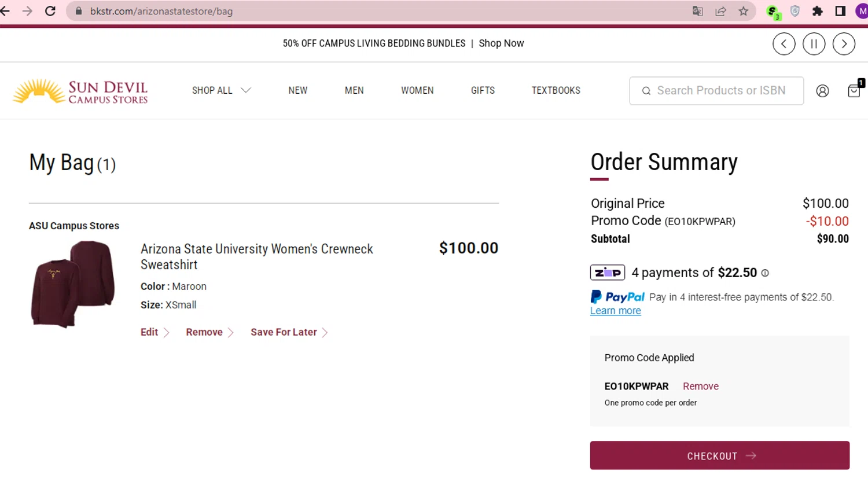The width and height of the screenshot is (868, 478).
Task: Bookmark this page with the star icon
Action: point(744,11)
